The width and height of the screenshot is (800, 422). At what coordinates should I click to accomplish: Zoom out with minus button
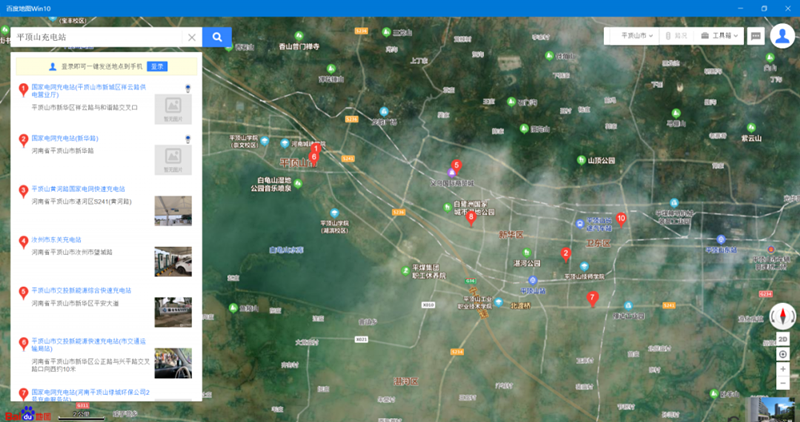[x=783, y=383]
